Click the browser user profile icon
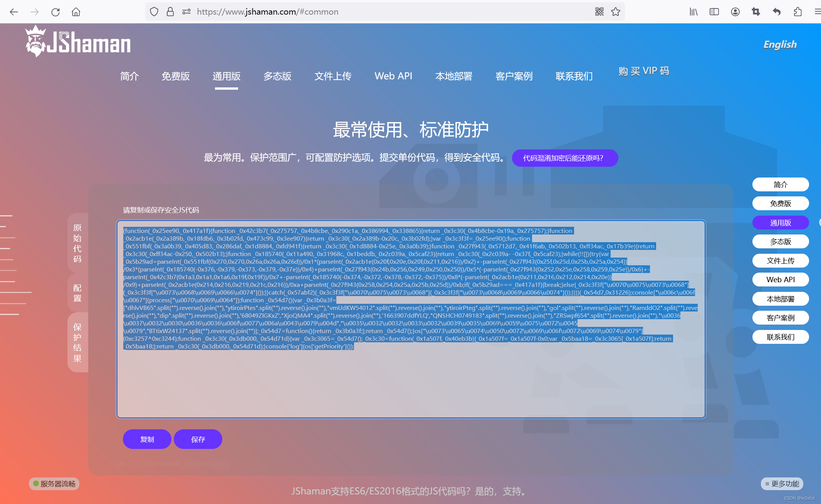The height and width of the screenshot is (504, 821). tap(735, 11)
